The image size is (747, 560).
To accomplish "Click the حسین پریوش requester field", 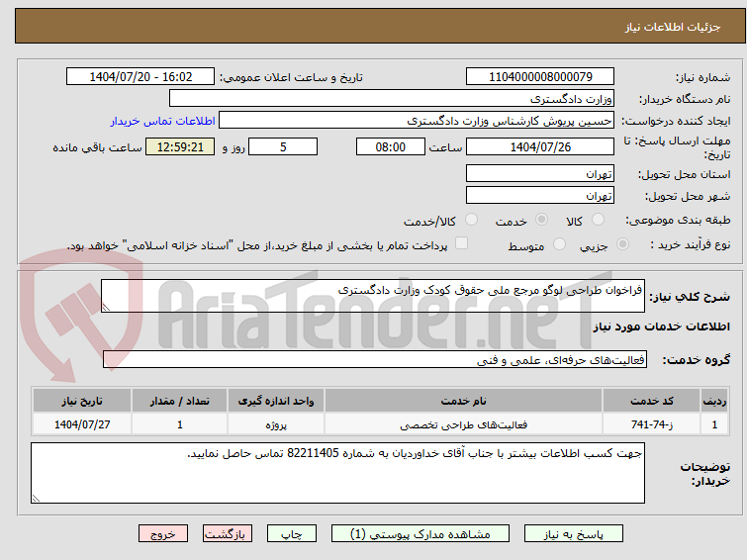I will (x=417, y=121).
